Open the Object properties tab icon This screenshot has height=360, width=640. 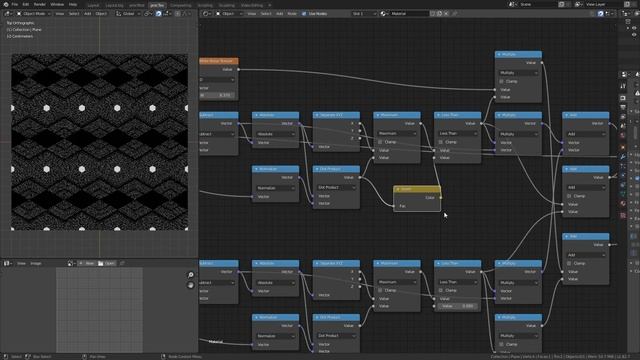click(x=623, y=147)
